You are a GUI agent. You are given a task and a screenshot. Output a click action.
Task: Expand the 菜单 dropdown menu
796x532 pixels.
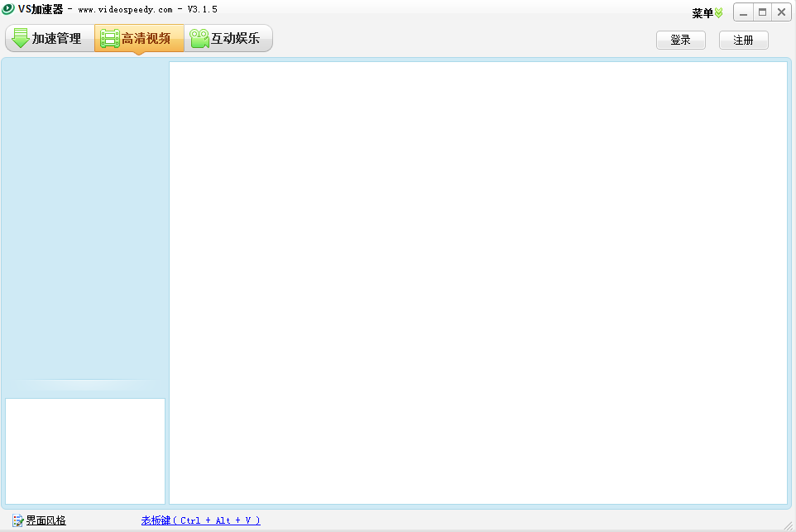click(x=707, y=13)
